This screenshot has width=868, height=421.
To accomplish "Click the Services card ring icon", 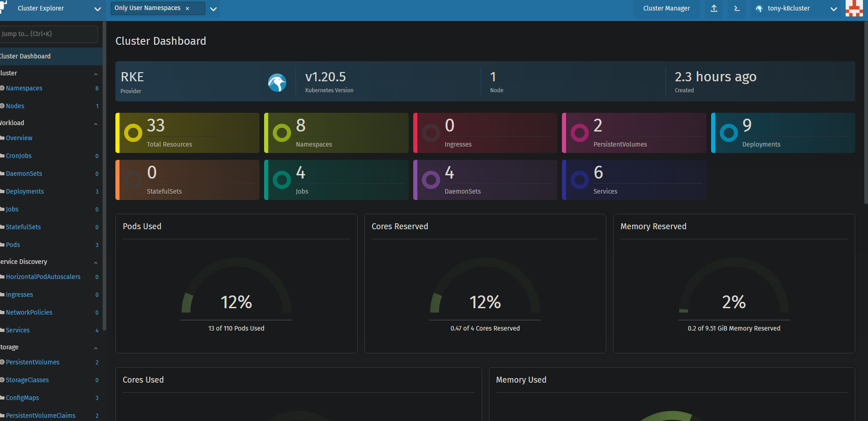I will point(580,180).
